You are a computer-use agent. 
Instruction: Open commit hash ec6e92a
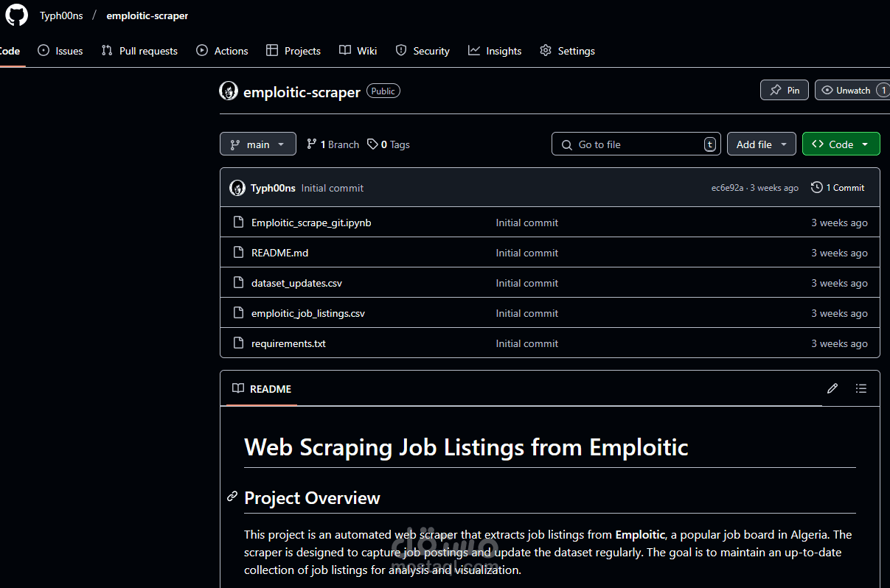point(727,188)
